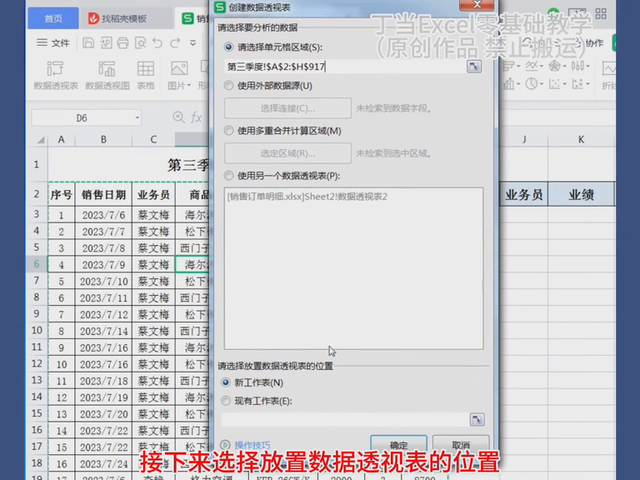Click the existing worksheet location field
The width and height of the screenshot is (640, 480).
(345, 419)
